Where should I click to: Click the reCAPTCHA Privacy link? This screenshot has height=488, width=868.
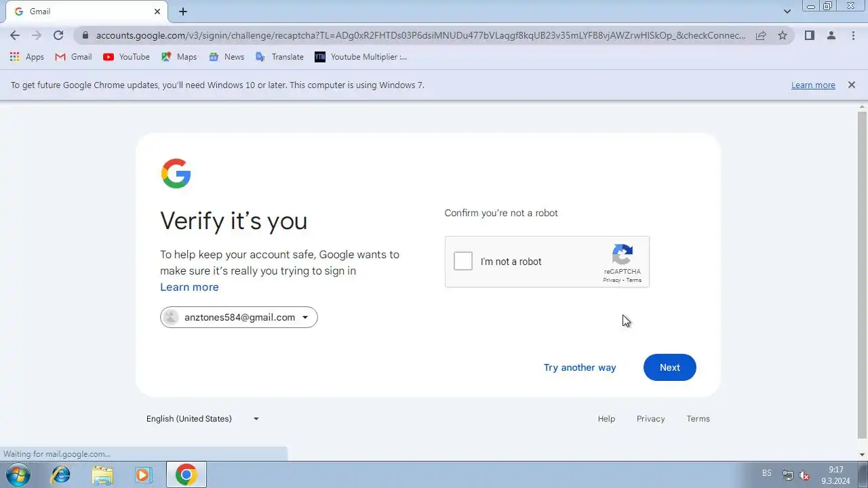click(612, 280)
